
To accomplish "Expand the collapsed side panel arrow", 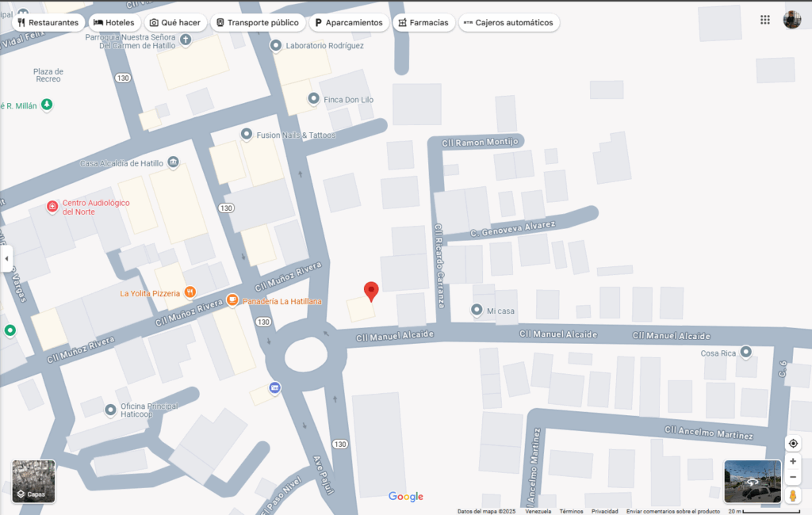I will coord(6,258).
